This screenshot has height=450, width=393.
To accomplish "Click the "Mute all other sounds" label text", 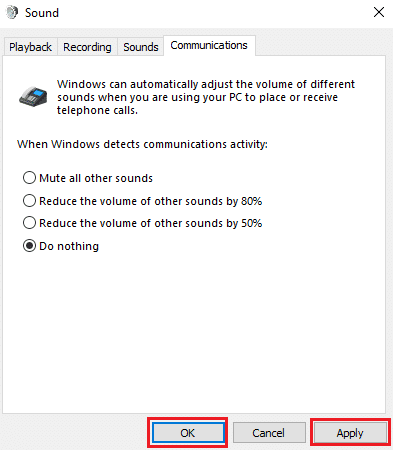I will click(96, 178).
